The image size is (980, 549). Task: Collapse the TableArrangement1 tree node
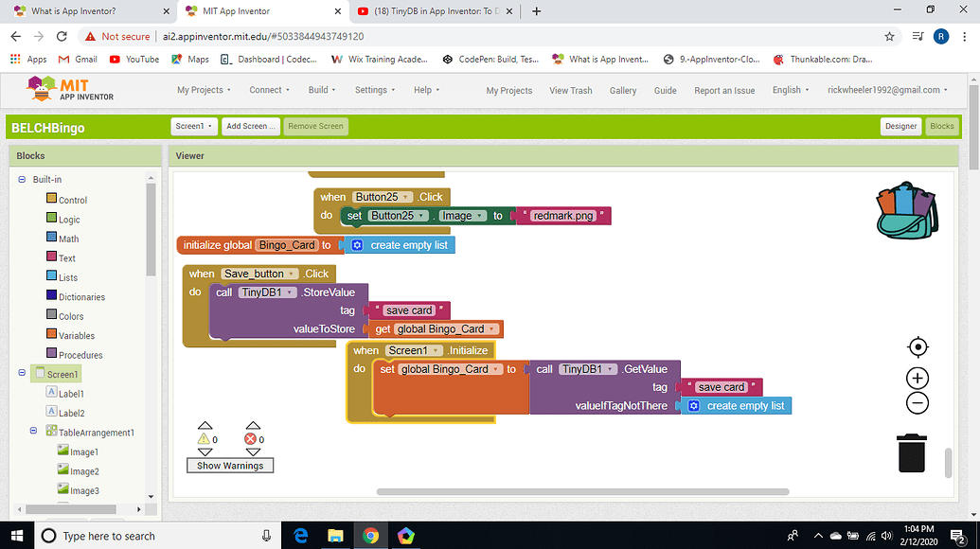(34, 432)
